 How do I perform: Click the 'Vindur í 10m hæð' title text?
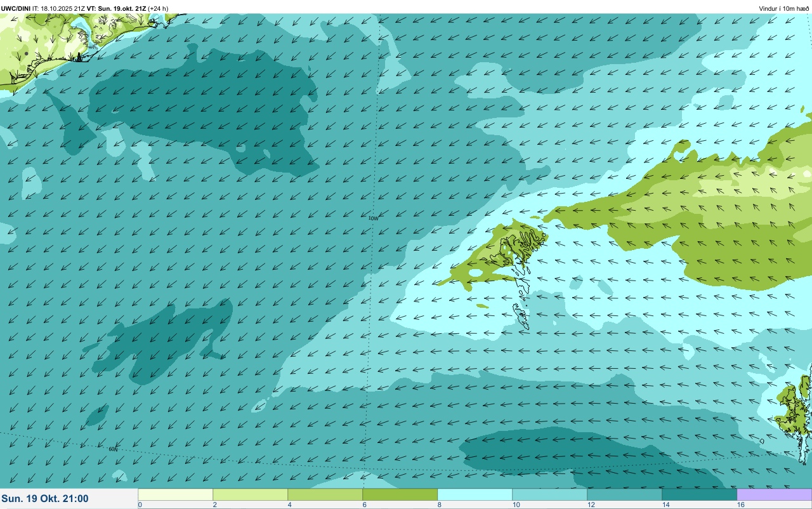tap(784, 8)
